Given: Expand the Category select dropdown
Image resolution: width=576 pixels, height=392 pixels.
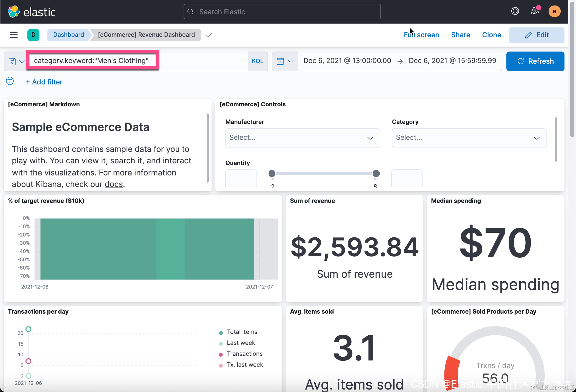Looking at the screenshot, I should [x=469, y=138].
